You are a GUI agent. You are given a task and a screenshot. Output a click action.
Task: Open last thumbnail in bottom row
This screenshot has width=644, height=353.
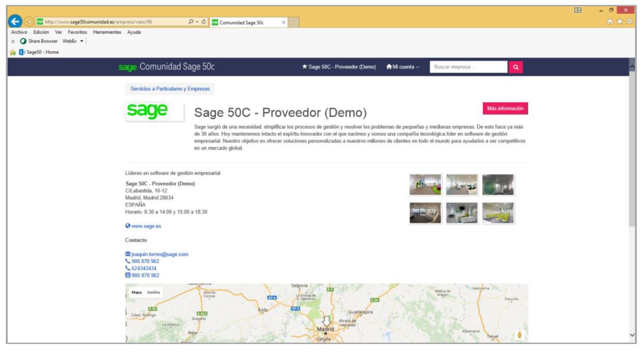pos(498,213)
